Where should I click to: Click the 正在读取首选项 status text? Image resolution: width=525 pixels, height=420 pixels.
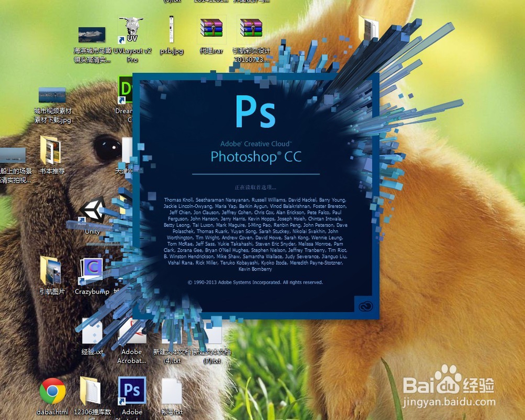click(256, 187)
